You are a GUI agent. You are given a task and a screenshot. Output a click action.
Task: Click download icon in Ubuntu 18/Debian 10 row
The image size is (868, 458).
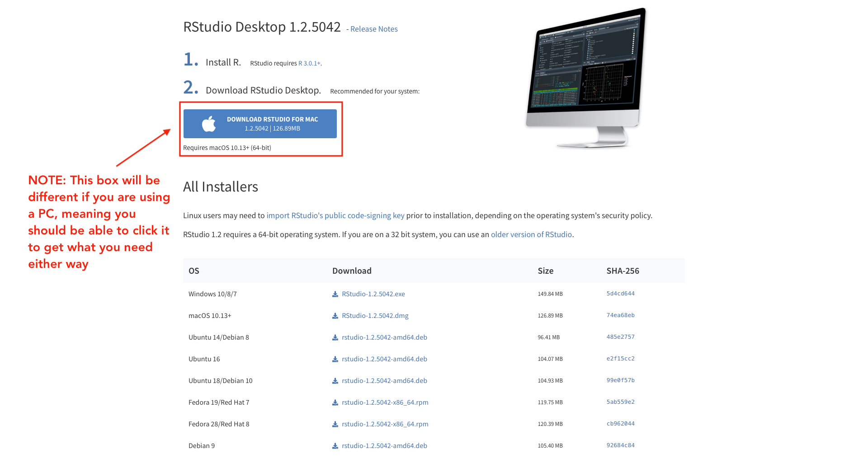[335, 381]
